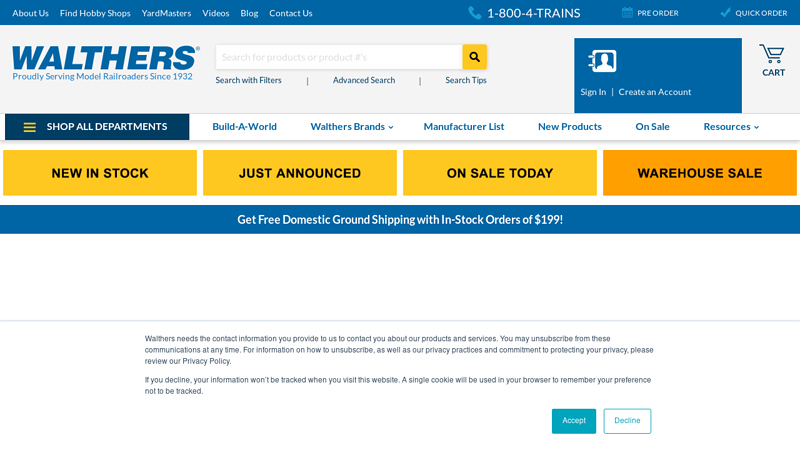Open Pre Order link

point(658,13)
